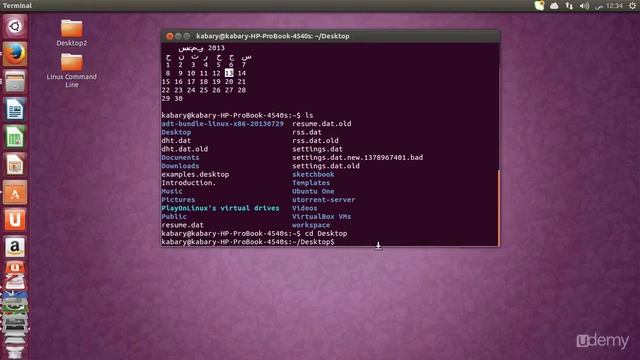The height and width of the screenshot is (360, 640).
Task: Open the Linux Command Line desktop folder
Action: (x=71, y=71)
